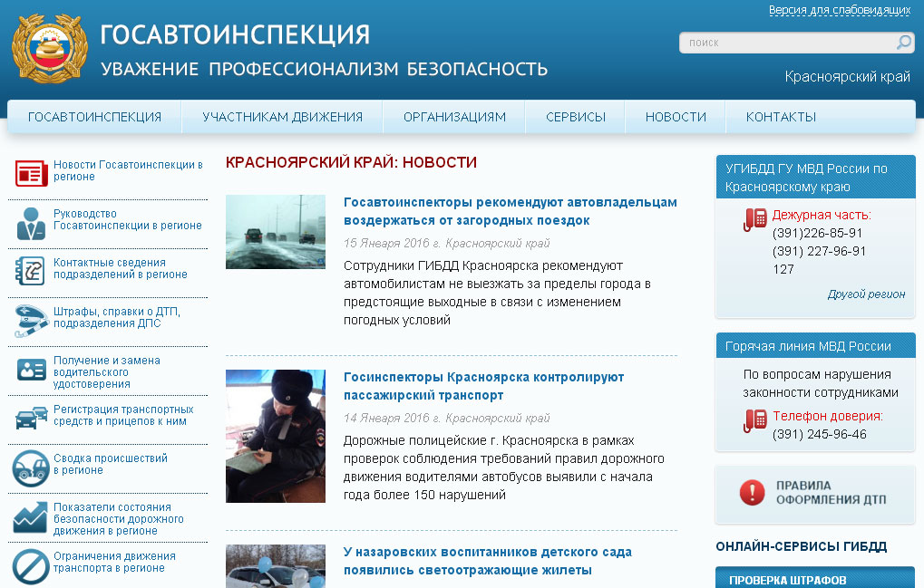Viewport: 924px width, 588px height.
Task: Open headline about светоотражающие жилеты
Action: [487, 561]
